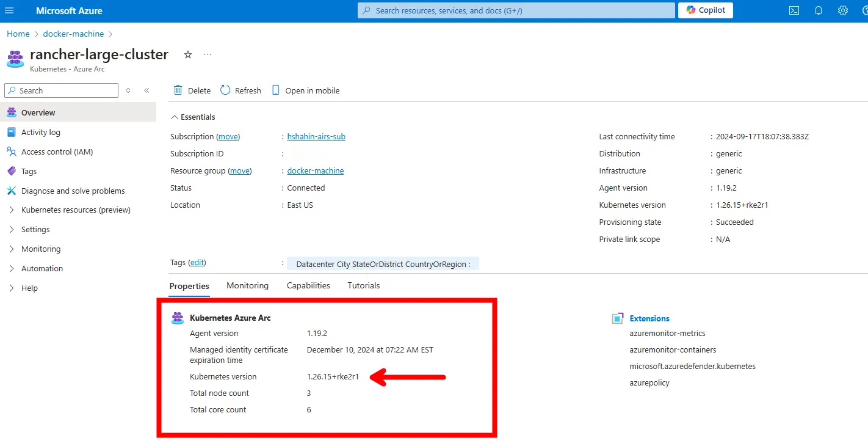Favorite rancher-large-cluster with the star icon
868x446 pixels.
coord(188,54)
